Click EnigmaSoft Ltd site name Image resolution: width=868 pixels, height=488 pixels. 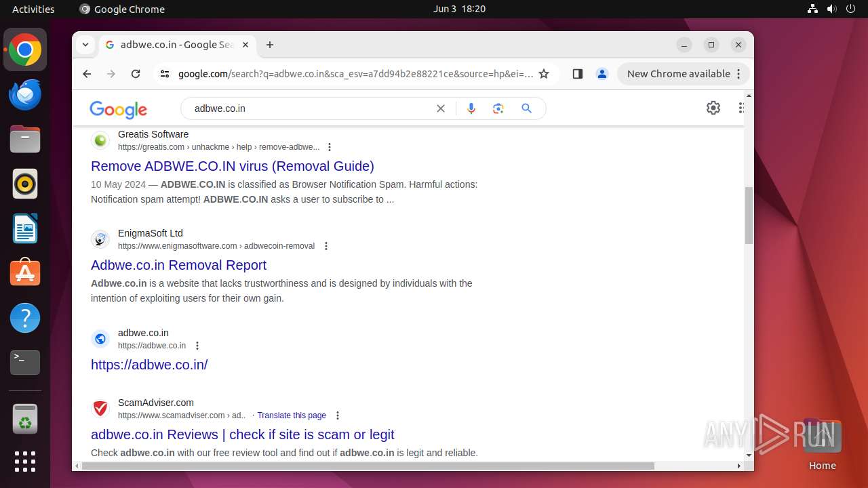[x=151, y=233]
